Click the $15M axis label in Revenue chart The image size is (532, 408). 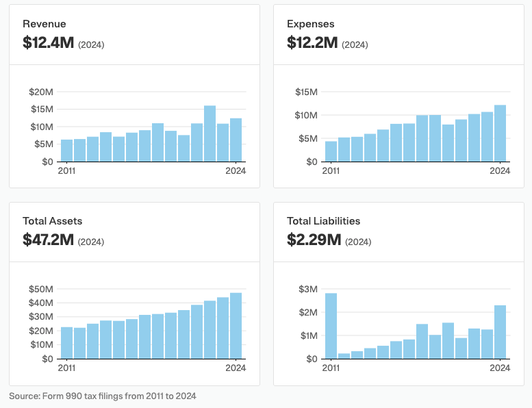(x=42, y=110)
